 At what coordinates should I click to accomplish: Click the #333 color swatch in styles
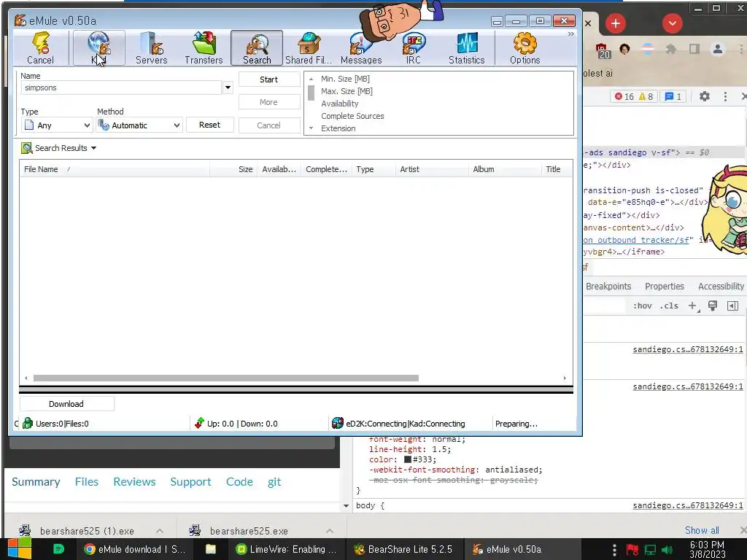pyautogui.click(x=408, y=459)
